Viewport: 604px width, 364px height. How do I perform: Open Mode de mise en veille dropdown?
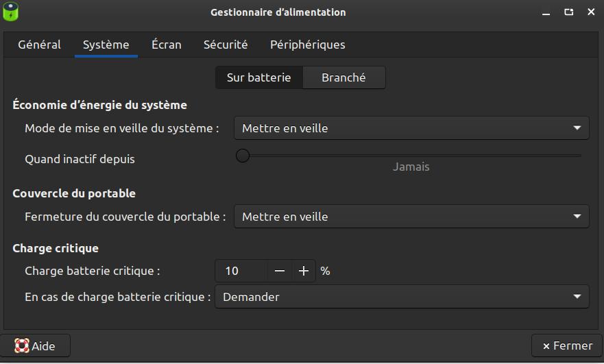[x=411, y=128]
